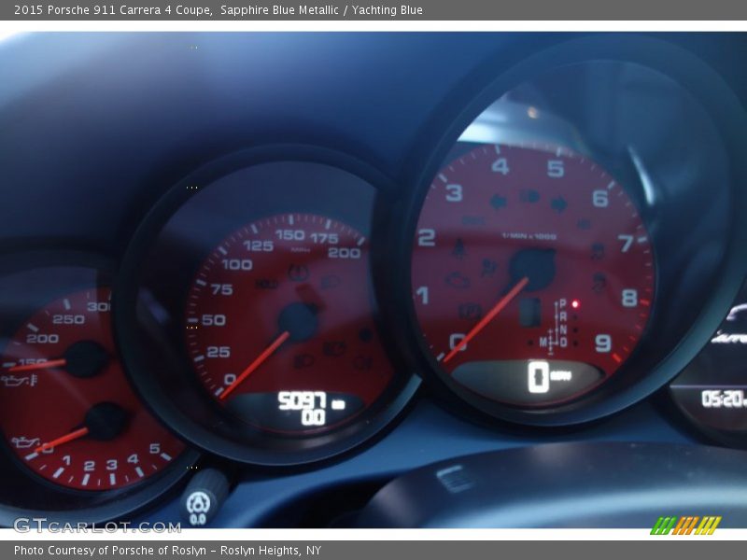Click the tire pressure warning icon in speedometer
This screenshot has width=747, height=560.
coord(298,273)
